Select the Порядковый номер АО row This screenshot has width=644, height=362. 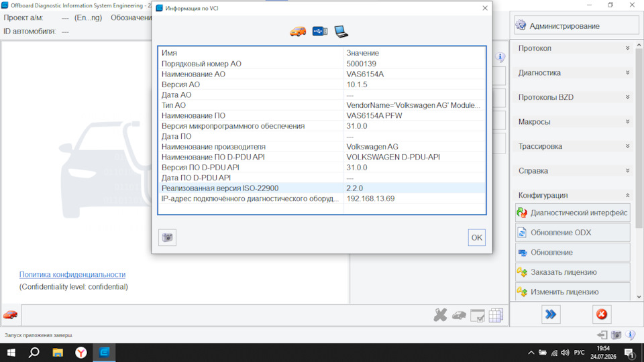pyautogui.click(x=321, y=64)
